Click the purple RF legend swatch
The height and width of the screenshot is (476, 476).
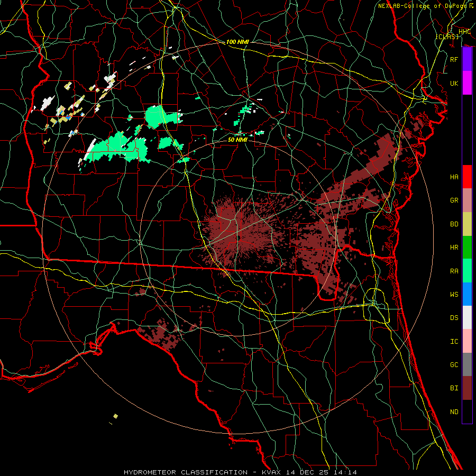tap(467, 59)
